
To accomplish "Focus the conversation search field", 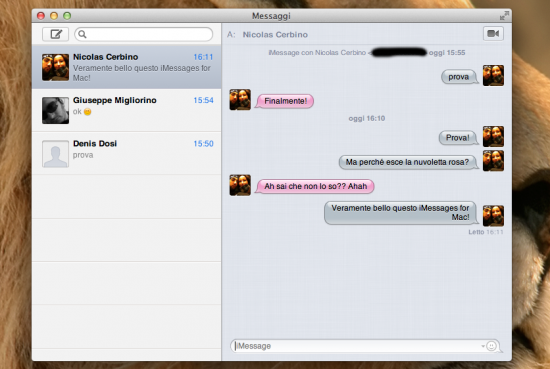I will coord(143,34).
